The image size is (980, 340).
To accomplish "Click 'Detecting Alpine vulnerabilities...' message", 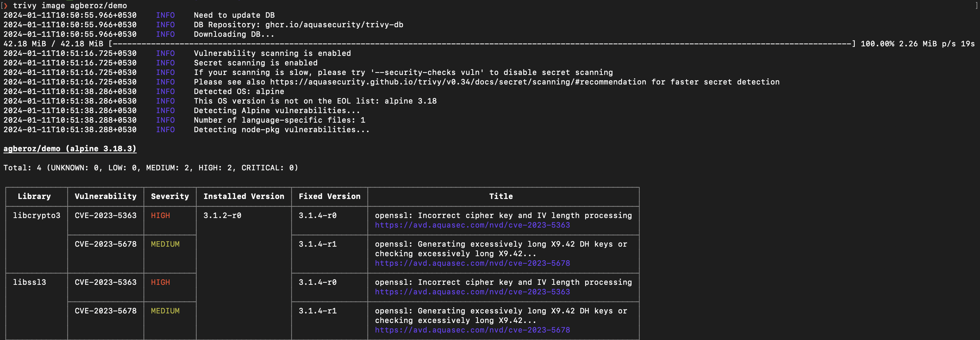I will (277, 110).
